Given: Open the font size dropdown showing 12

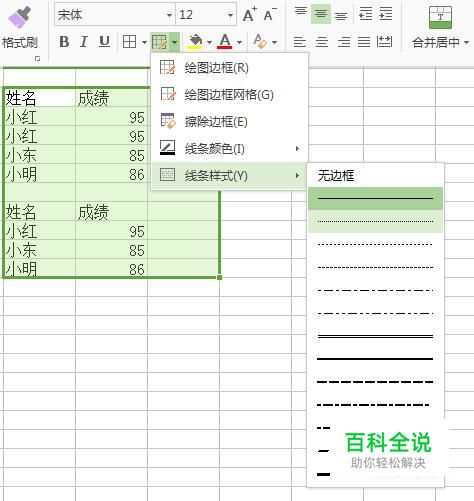Looking at the screenshot, I should tap(230, 15).
